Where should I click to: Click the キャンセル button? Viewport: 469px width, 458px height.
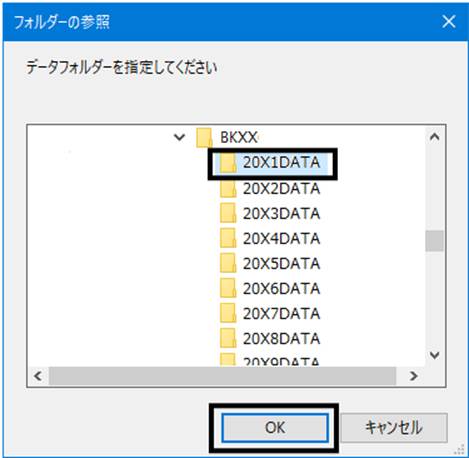pos(394,428)
